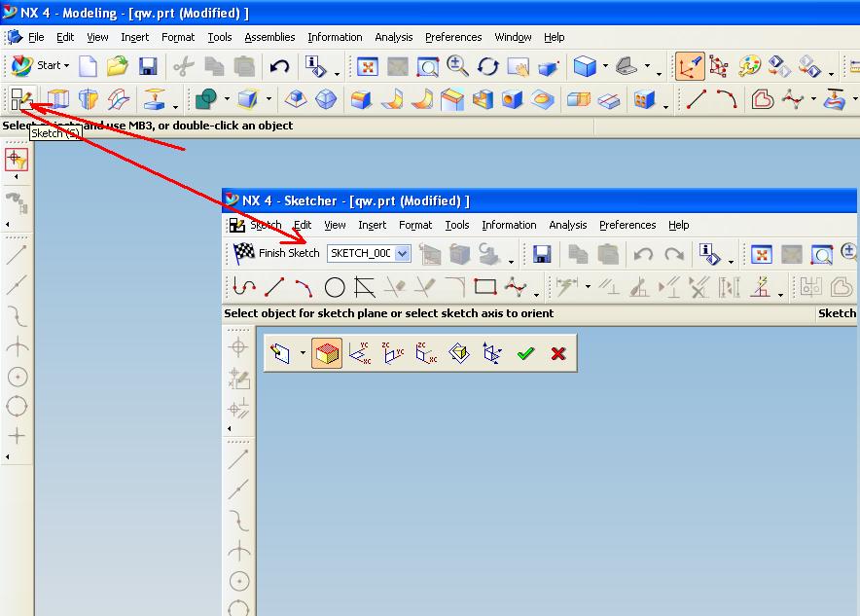
Task: Click Arc tool in Modeling curve toolbar
Action: [727, 99]
